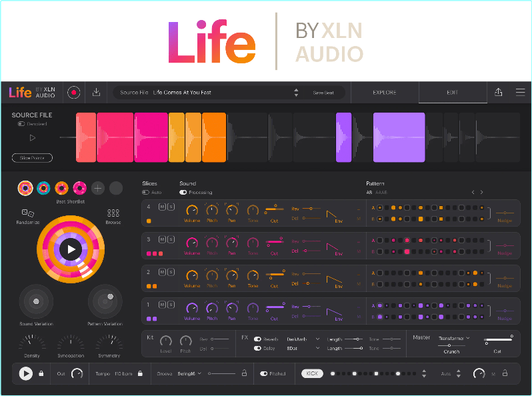
Task: Select the AB pattern mode
Action: pos(369,193)
